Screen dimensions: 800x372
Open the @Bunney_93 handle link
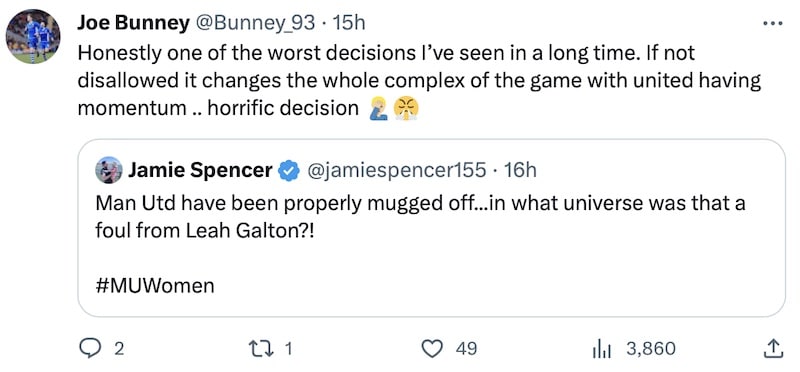pos(255,23)
